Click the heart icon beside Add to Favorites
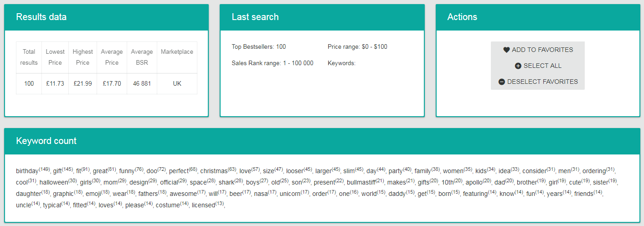 point(506,50)
